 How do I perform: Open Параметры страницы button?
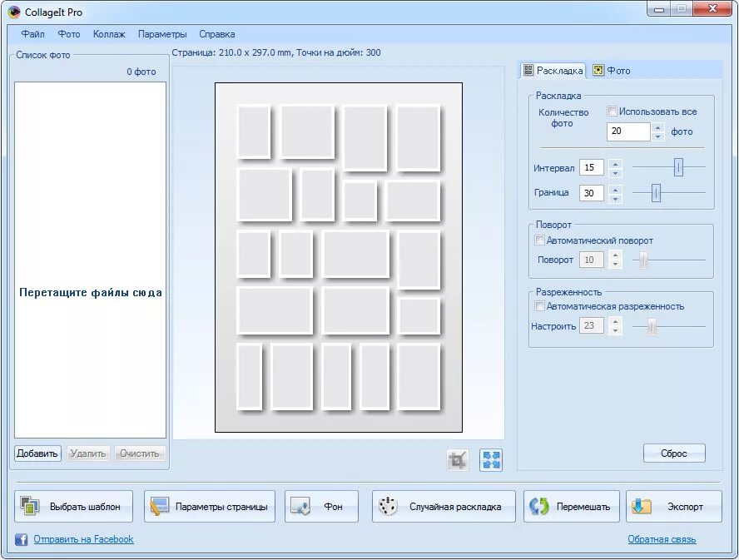(209, 506)
